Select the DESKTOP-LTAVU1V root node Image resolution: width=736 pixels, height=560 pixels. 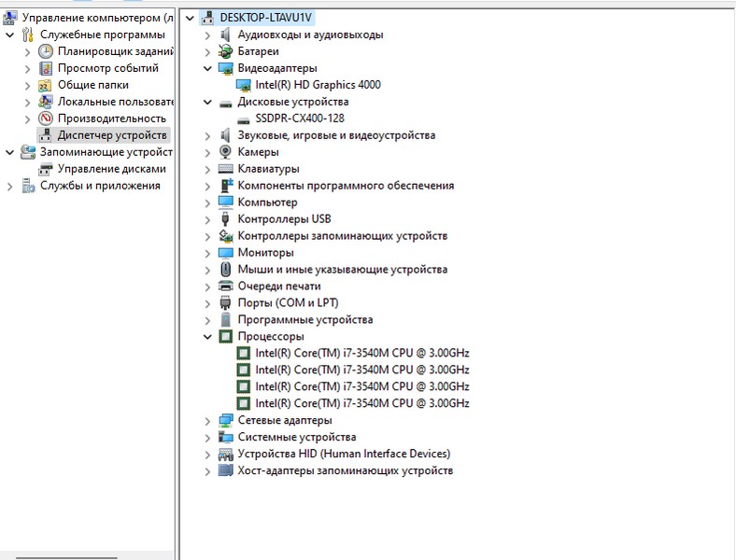pyautogui.click(x=266, y=18)
